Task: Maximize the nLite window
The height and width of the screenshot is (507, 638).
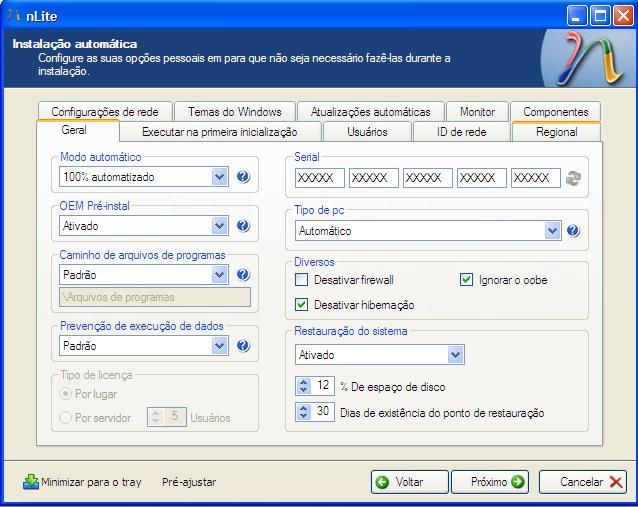Action: click(x=600, y=16)
